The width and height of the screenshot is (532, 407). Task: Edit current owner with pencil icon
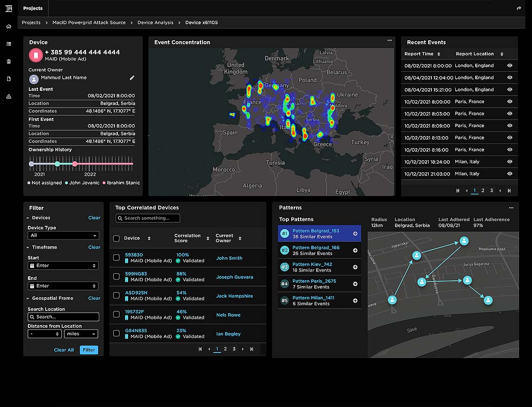point(132,78)
